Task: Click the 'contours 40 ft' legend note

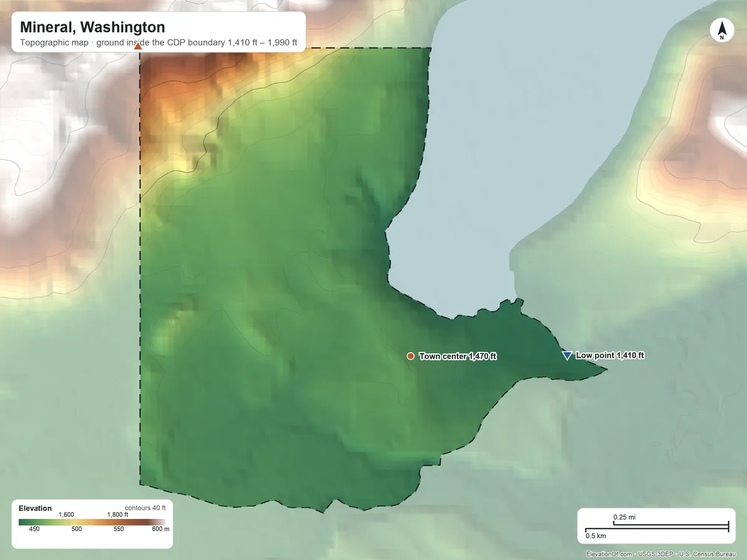Action: coord(145,508)
